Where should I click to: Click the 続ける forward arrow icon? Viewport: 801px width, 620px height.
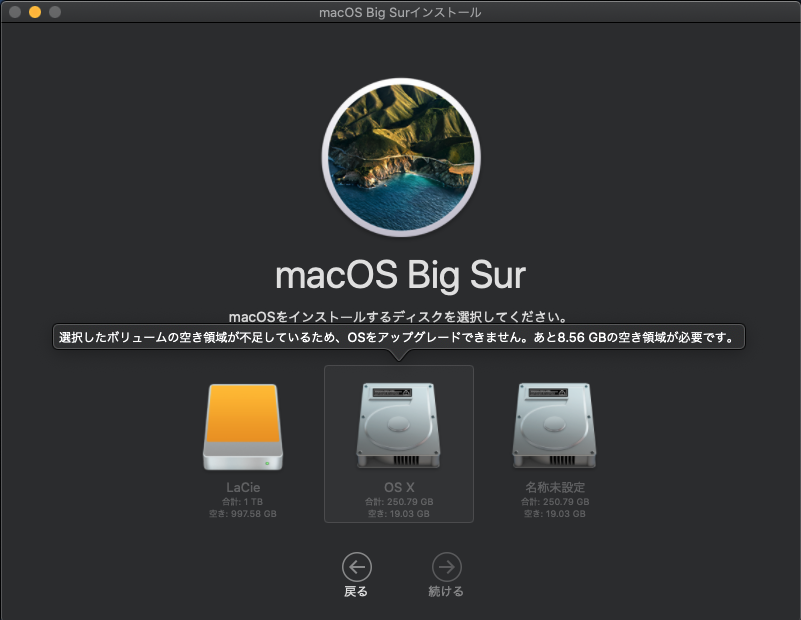(446, 567)
